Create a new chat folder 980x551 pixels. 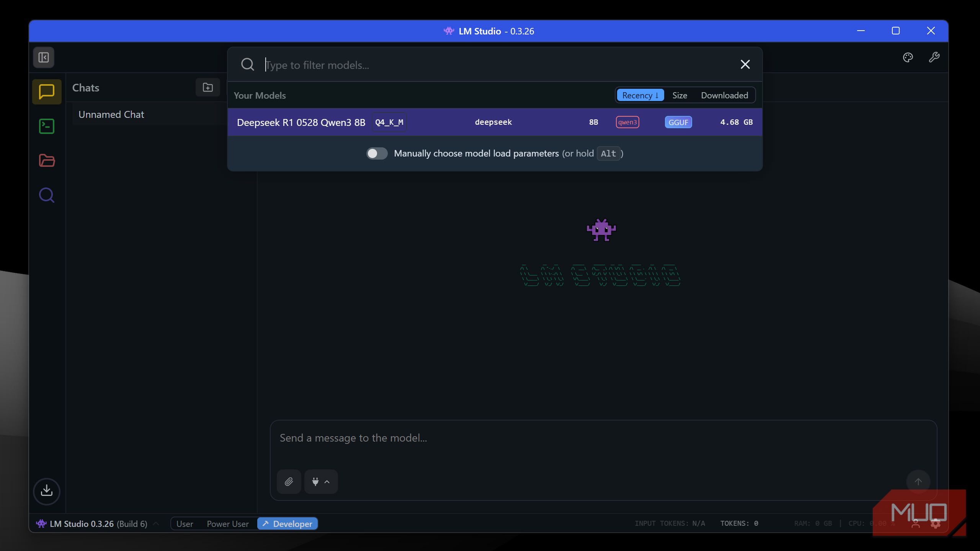[208, 88]
